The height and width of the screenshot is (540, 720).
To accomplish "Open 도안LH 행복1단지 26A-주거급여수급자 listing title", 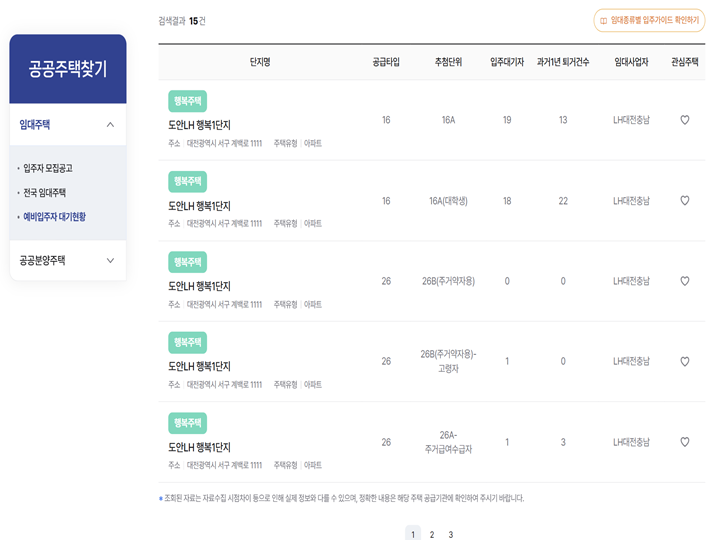I will 199,447.
